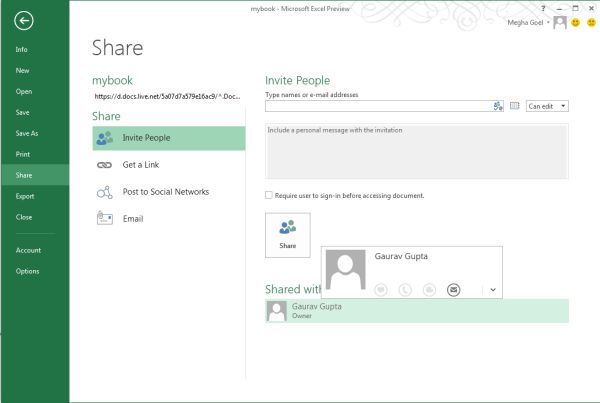Click the back arrow to return to workbook
This screenshot has height=403, width=600.
[24, 21]
